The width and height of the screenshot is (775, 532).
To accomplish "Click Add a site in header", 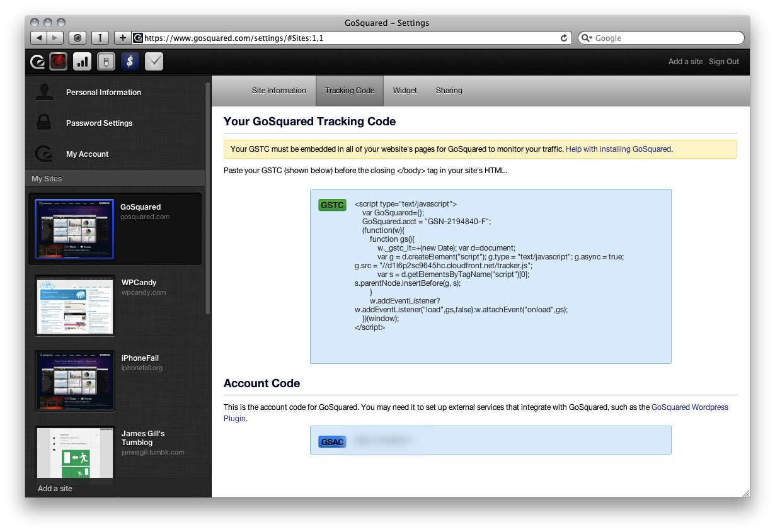I will (x=686, y=62).
